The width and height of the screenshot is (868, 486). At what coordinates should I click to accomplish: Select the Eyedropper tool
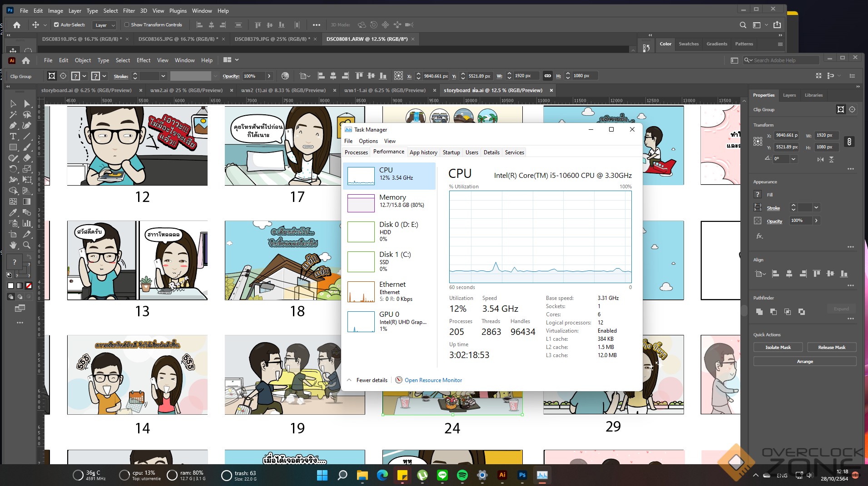coord(13,212)
